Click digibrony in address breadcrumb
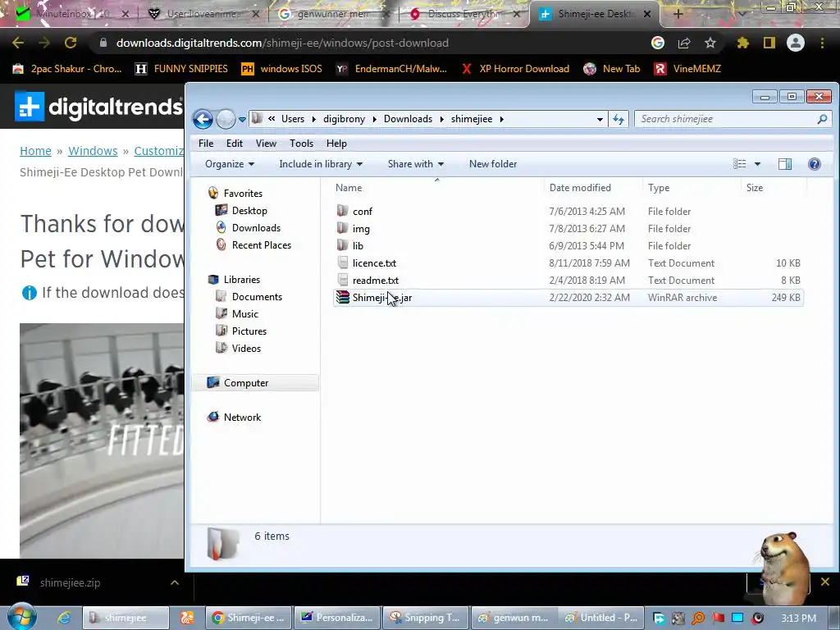The width and height of the screenshot is (840, 630). coord(344,119)
